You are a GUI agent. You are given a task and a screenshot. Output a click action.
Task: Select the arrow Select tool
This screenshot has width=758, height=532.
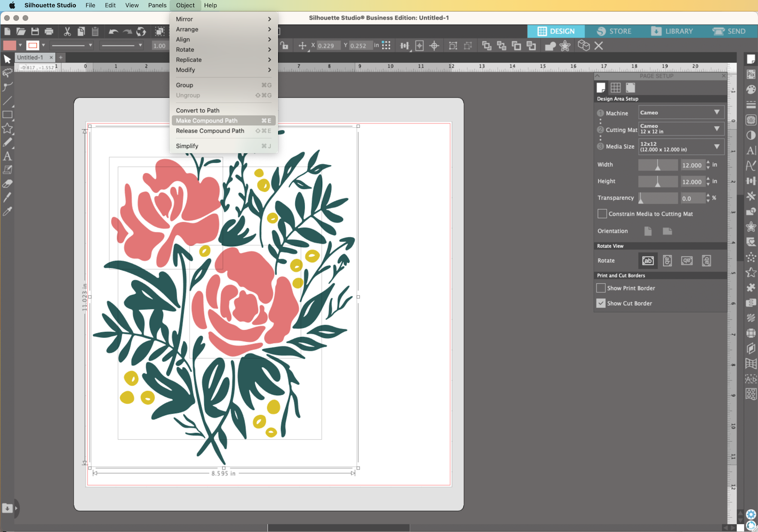pos(7,59)
